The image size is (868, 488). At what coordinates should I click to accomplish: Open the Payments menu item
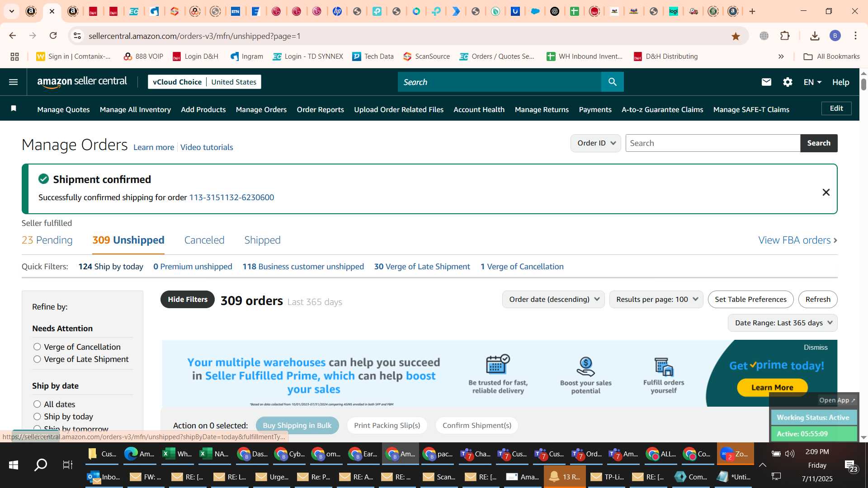595,109
